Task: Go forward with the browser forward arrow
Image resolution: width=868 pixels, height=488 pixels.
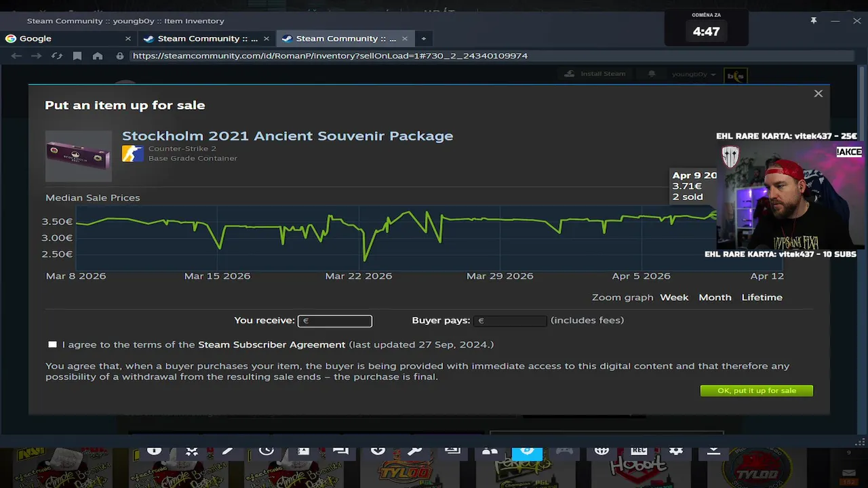Action: click(x=37, y=56)
